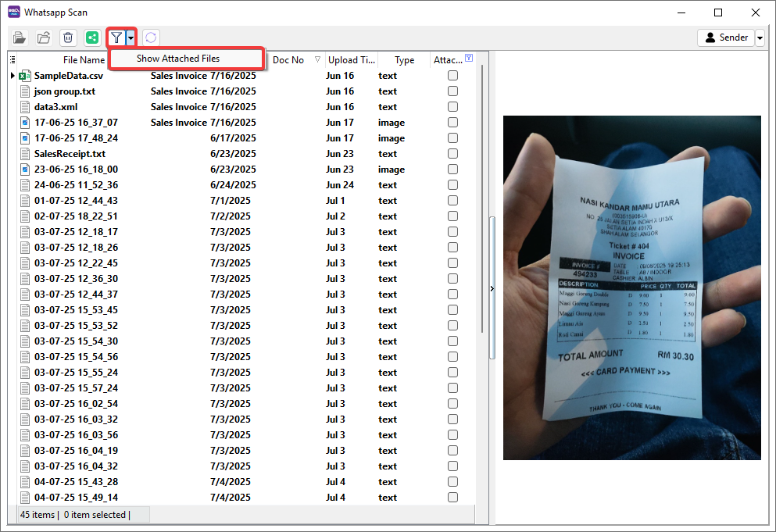
Task: Click the Attac... column header
Action: tap(448, 60)
